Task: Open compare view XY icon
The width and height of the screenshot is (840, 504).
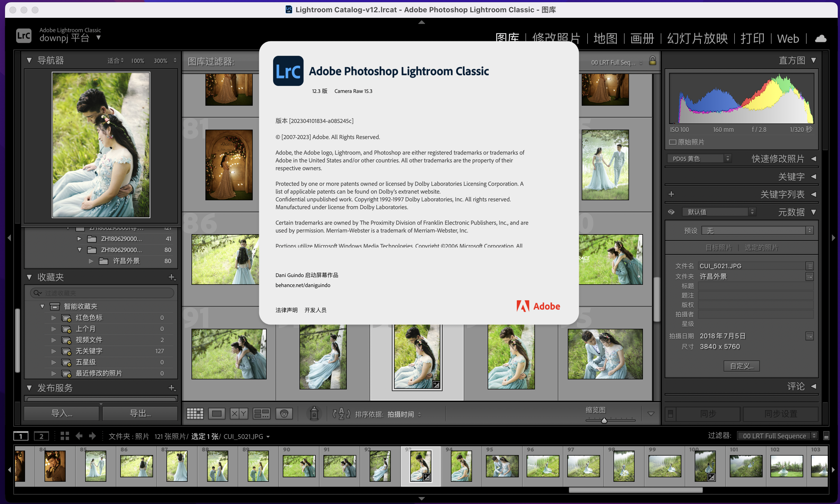Action: coord(239,414)
